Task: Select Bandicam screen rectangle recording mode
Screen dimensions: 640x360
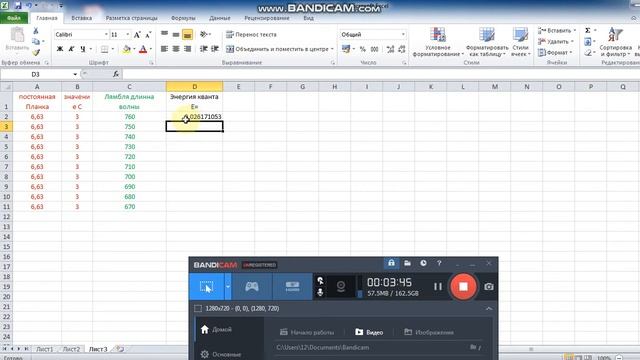Action: coord(207,287)
